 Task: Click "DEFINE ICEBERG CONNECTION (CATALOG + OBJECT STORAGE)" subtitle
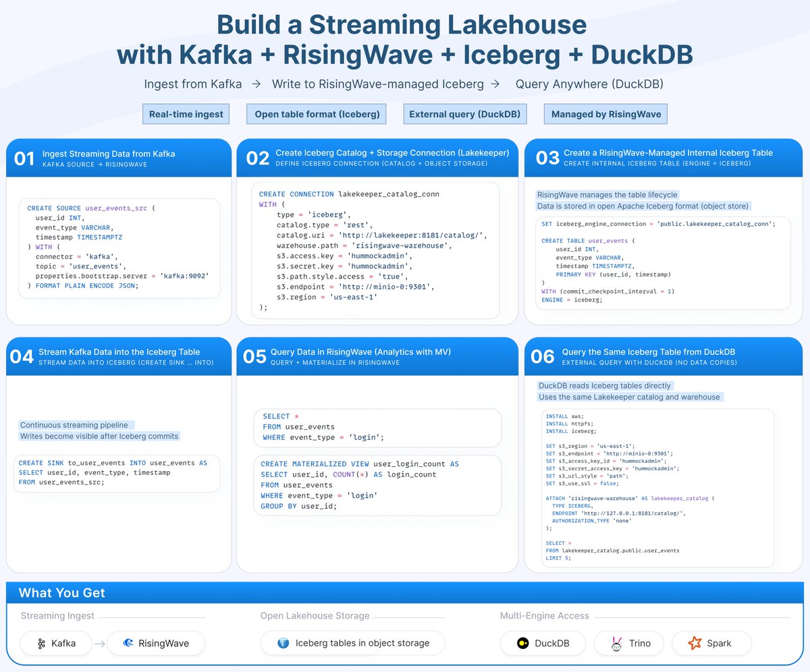381,164
